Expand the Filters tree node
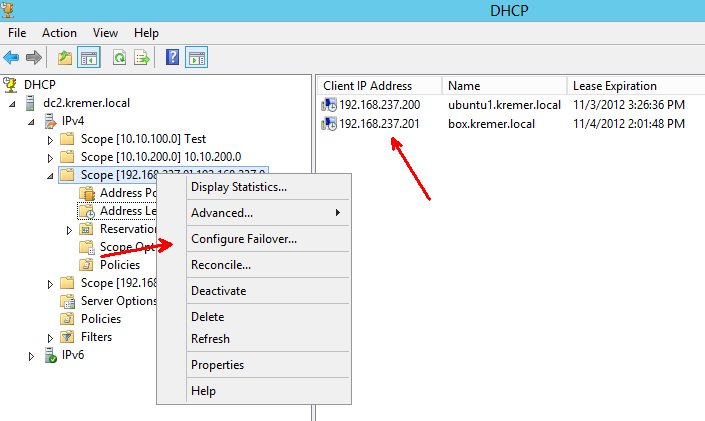The width and height of the screenshot is (705, 421). pos(51,338)
